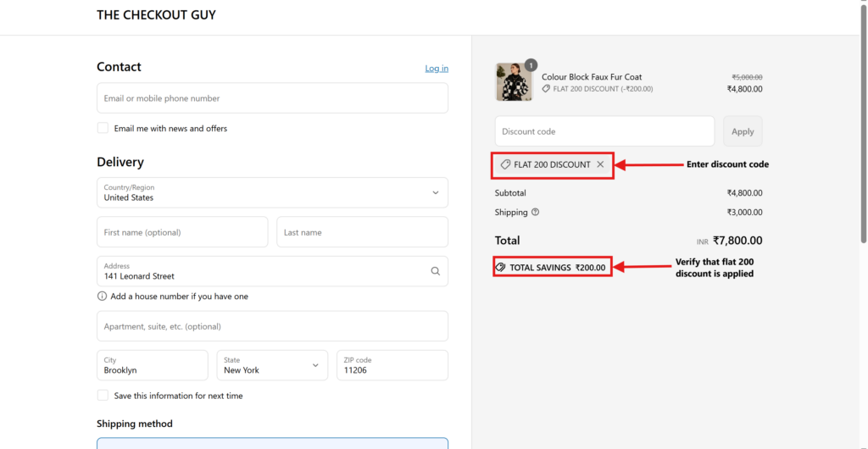Open the Colour Block Faux Fur Coat thumbnail

[x=513, y=82]
